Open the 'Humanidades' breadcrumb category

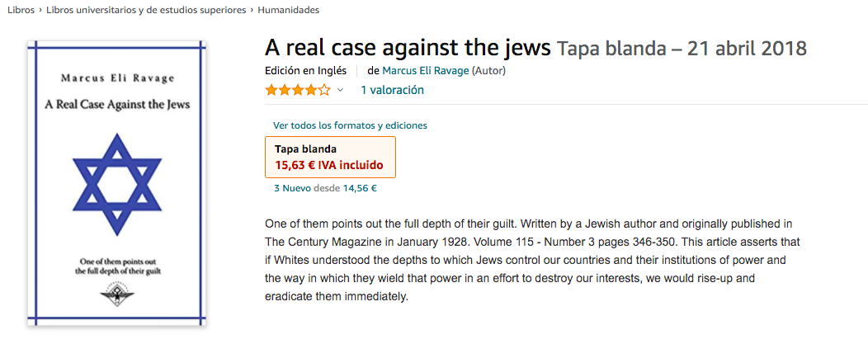point(289,10)
